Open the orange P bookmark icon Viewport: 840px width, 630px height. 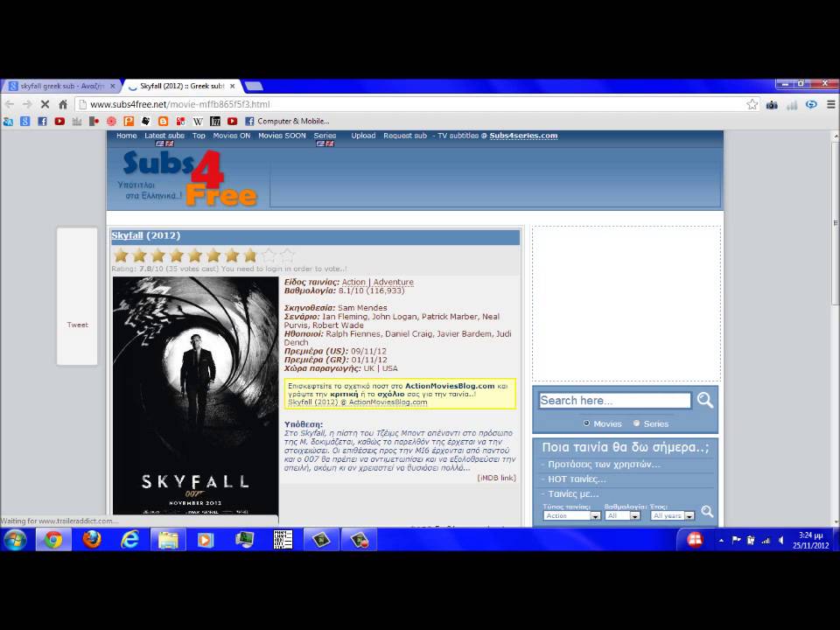coord(129,122)
